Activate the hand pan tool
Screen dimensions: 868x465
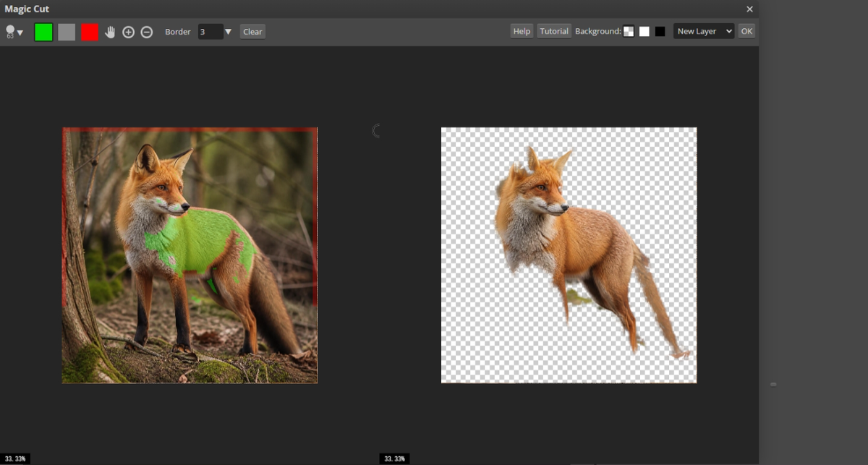[110, 32]
